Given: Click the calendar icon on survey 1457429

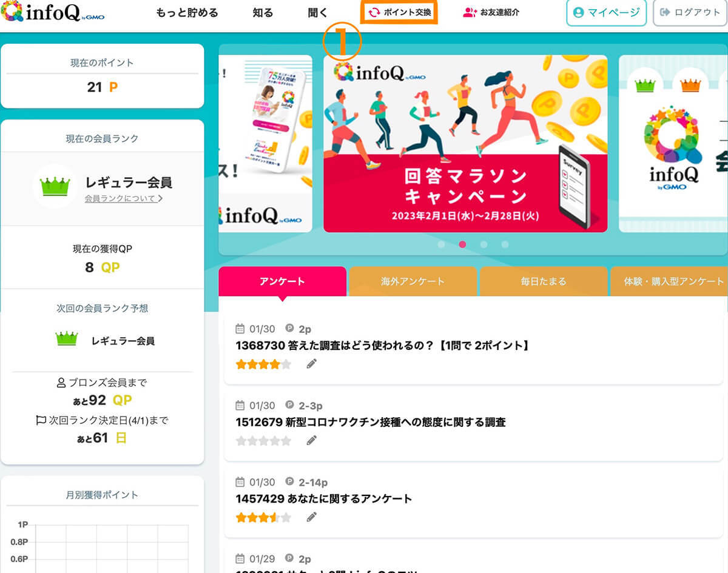Looking at the screenshot, I should point(240,482).
